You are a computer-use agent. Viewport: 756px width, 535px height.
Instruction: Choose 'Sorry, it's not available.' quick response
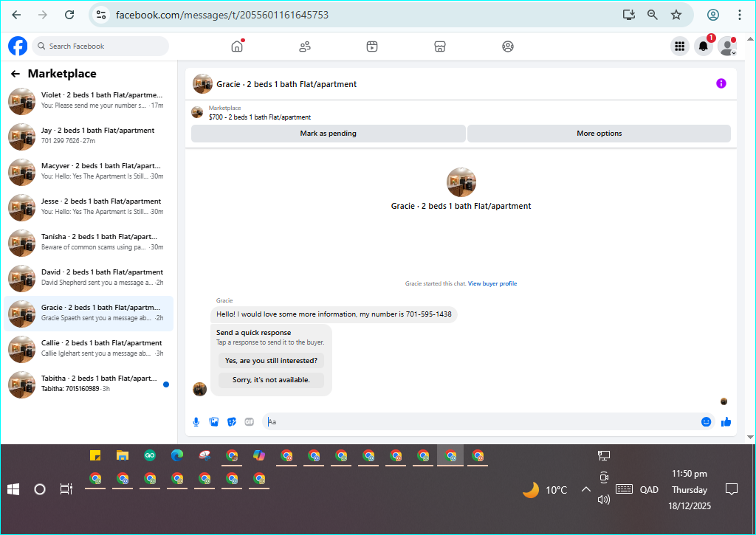coord(271,380)
